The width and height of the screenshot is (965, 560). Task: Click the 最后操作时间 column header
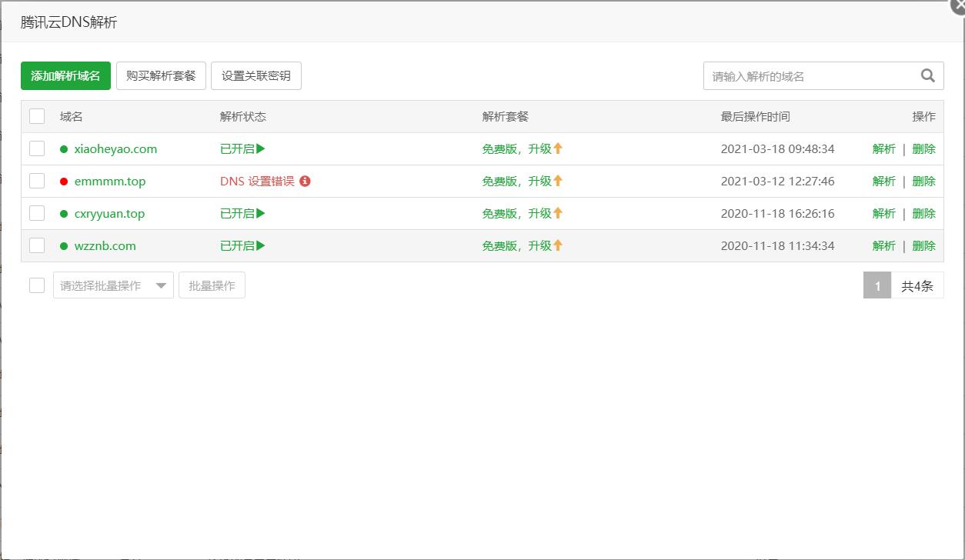pyautogui.click(x=756, y=116)
